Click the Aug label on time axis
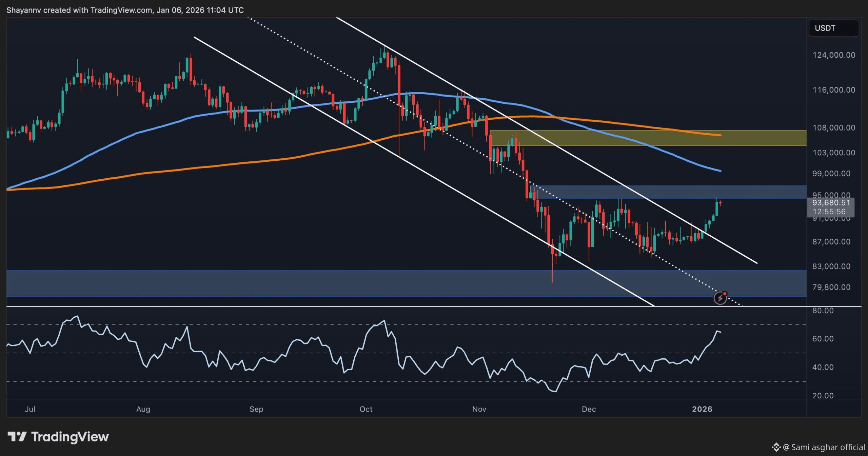The image size is (868, 456). pos(143,409)
